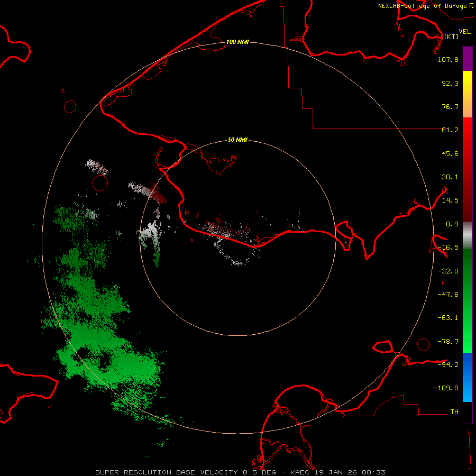Click the -16.5 scale value
Viewport: 476px width, 476px height.
[448, 248]
